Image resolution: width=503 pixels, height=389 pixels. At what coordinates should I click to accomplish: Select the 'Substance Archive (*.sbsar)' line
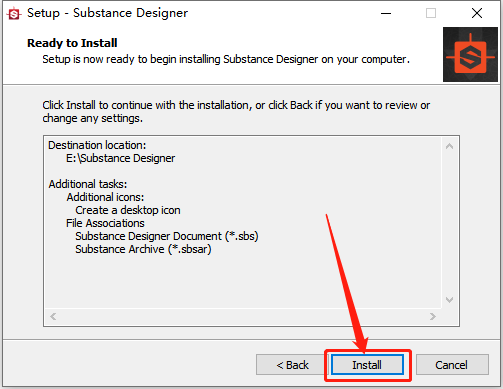[x=143, y=249]
